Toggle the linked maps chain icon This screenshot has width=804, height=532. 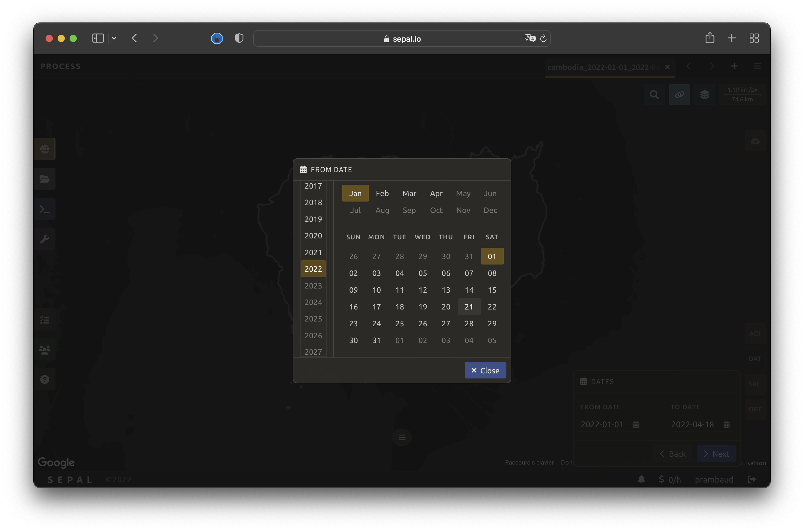click(x=679, y=95)
